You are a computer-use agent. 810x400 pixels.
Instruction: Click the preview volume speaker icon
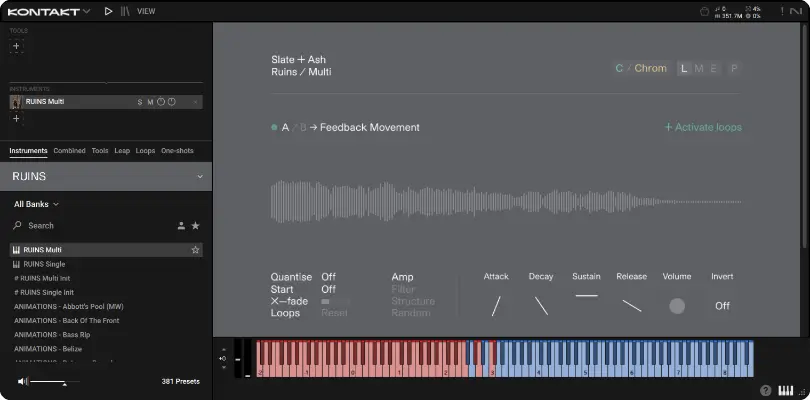(x=22, y=381)
